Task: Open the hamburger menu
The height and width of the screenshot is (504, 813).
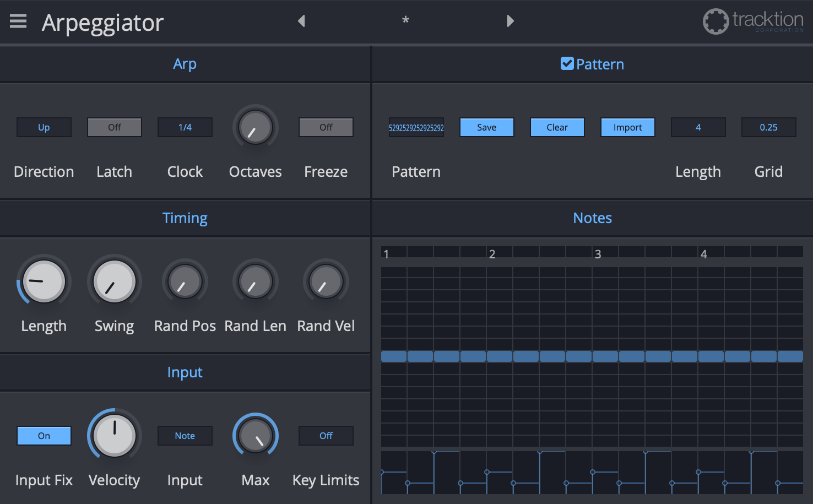Action: (x=18, y=21)
